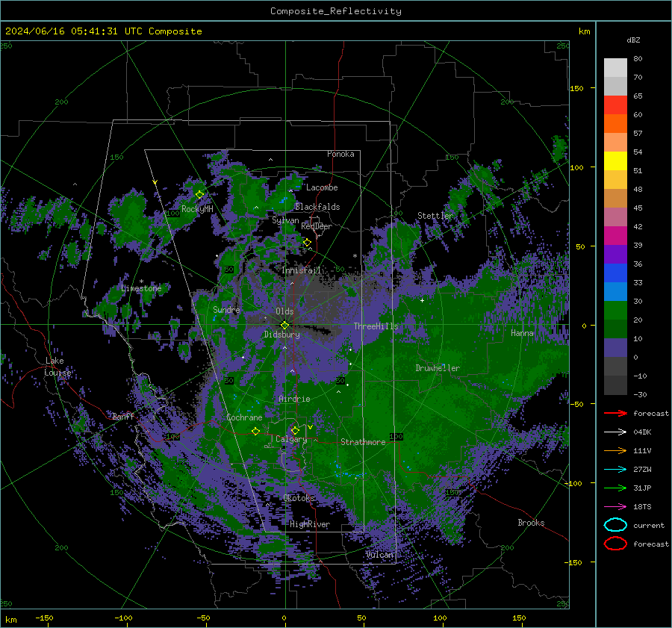
Task: Select the blue 36 dBZ color swatch
Action: tap(615, 273)
